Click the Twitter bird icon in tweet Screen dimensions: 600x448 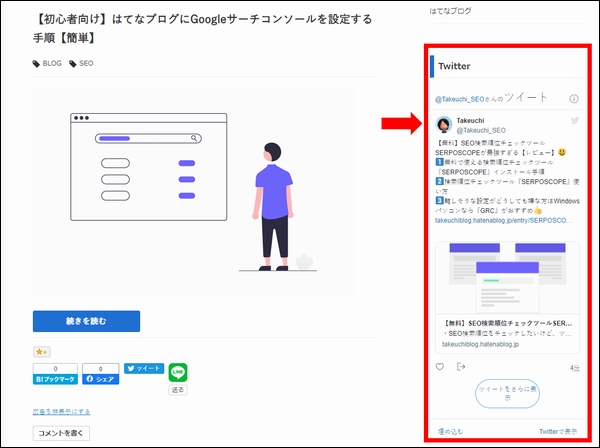575,121
